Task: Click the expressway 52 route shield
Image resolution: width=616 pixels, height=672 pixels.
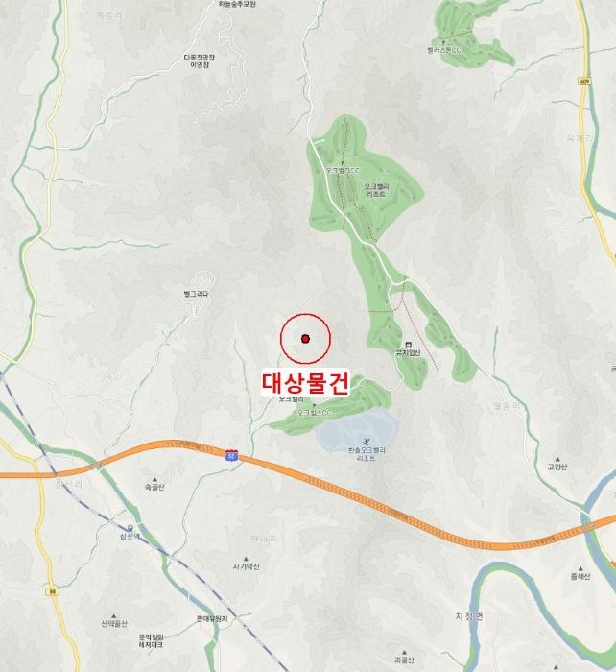Action: click(232, 455)
